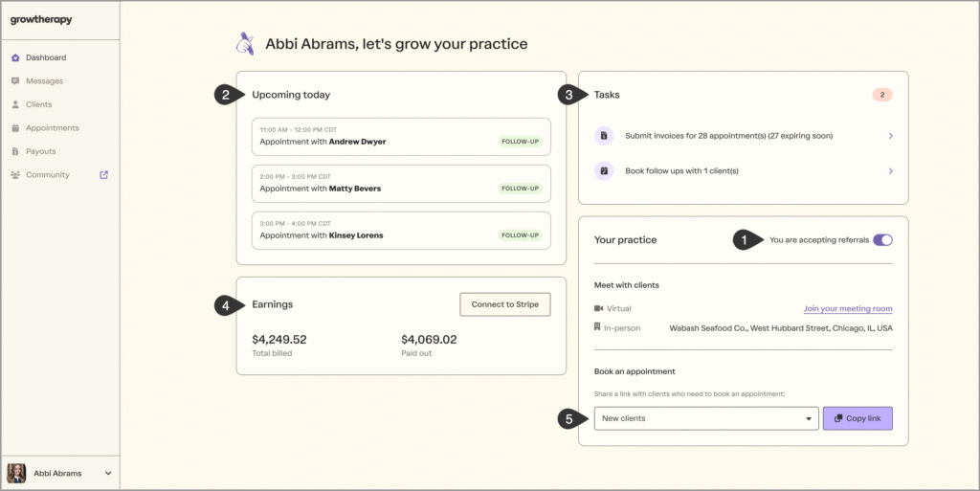Open Payouts from the sidebar

(40, 151)
